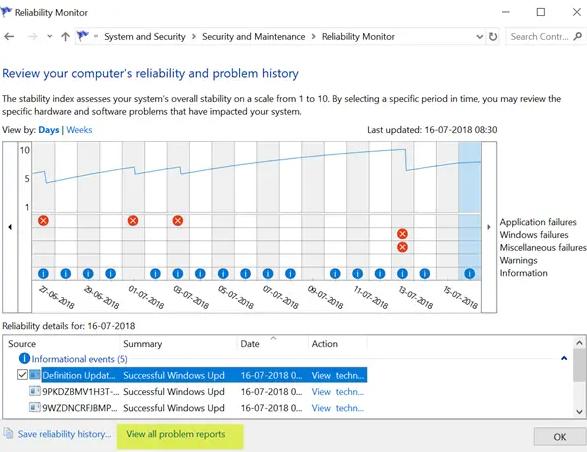Go back using the navigation arrow
The height and width of the screenshot is (452, 587).
[x=9, y=37]
